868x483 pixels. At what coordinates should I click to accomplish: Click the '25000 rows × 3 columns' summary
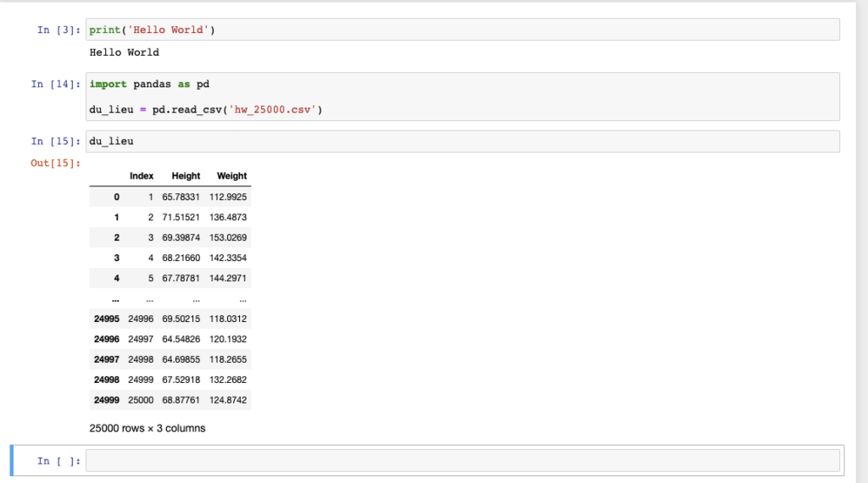click(147, 428)
